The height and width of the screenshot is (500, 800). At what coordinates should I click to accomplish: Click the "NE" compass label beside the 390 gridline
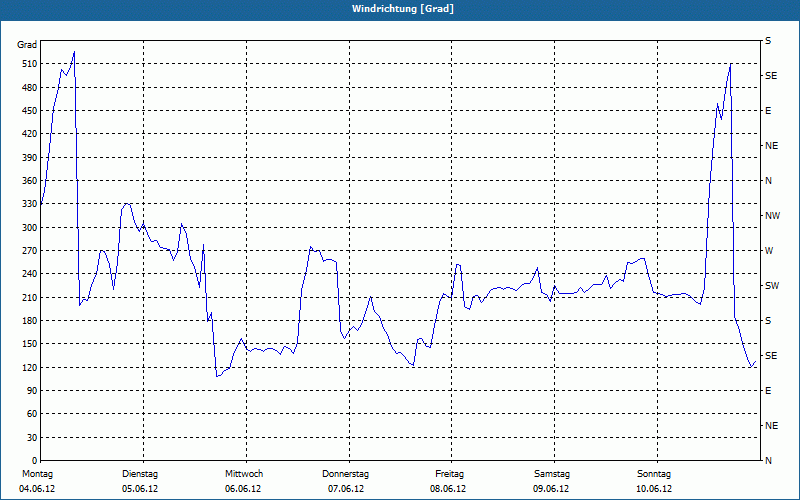[771, 146]
